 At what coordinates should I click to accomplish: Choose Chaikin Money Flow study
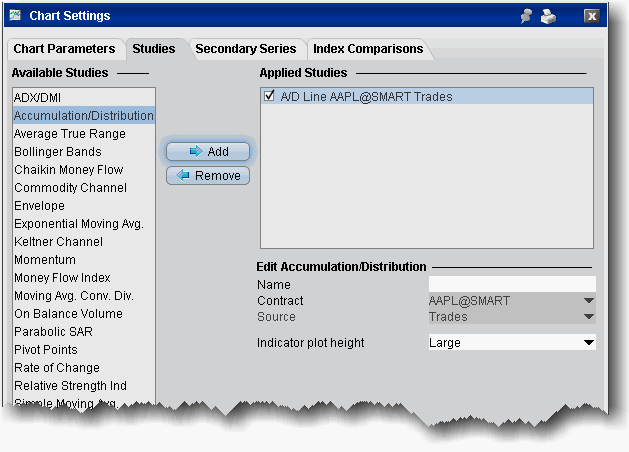pyautogui.click(x=69, y=170)
